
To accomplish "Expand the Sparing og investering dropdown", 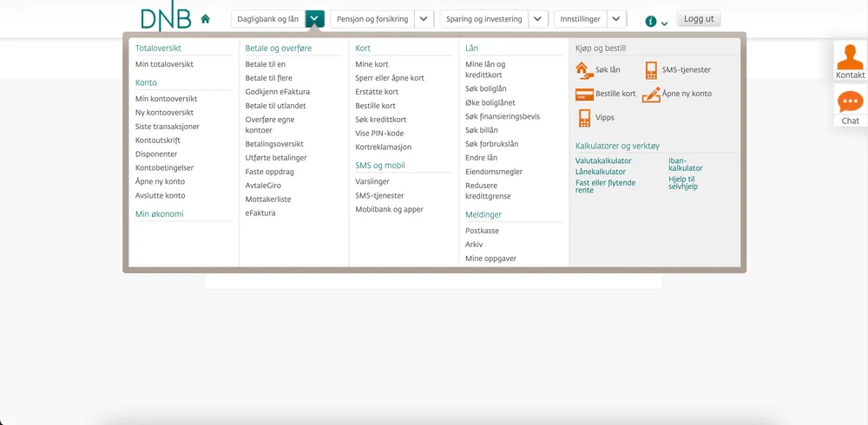I will click(x=538, y=19).
